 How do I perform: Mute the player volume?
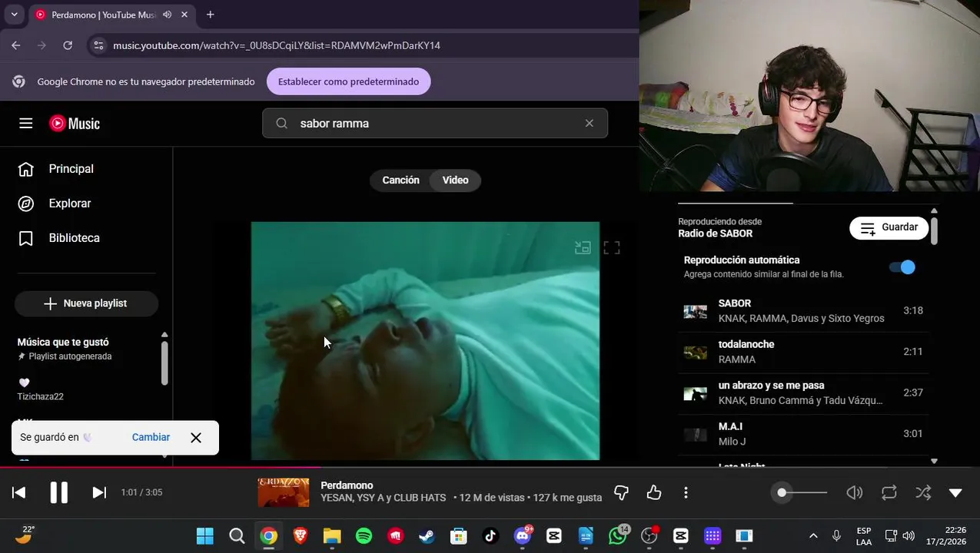coord(855,492)
